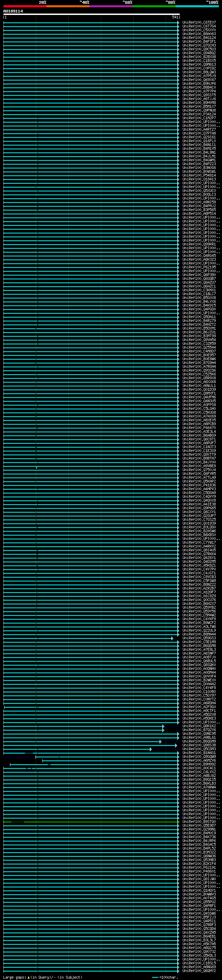Select the label UniRef100_C6LVX2
This screenshot has height=980, width=222.
tap(199, 772)
